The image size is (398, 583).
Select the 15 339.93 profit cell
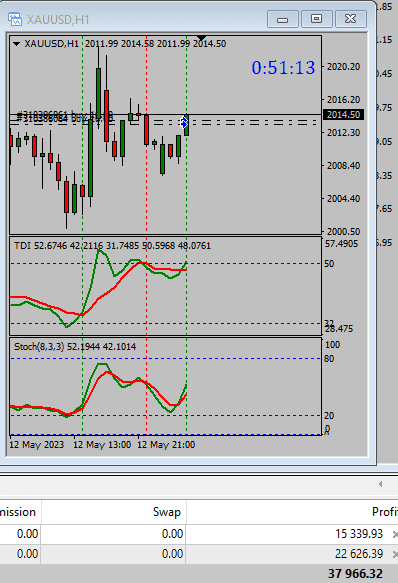coord(359,534)
